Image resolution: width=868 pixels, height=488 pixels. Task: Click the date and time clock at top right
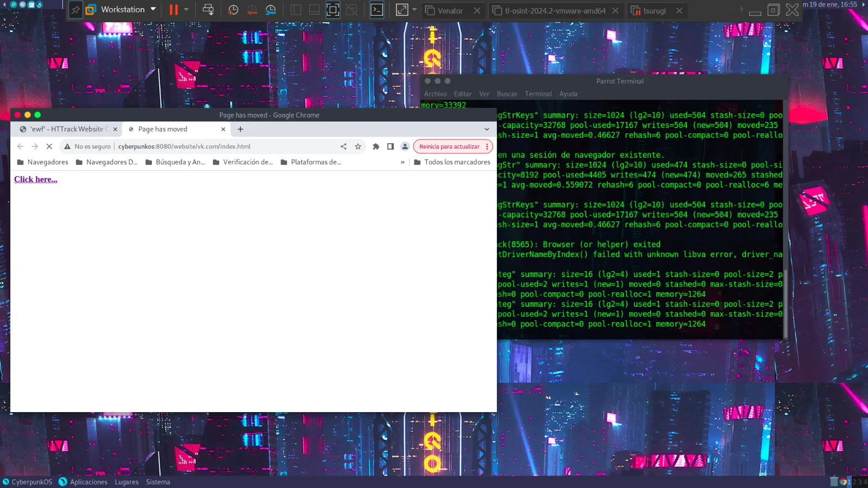point(830,4)
